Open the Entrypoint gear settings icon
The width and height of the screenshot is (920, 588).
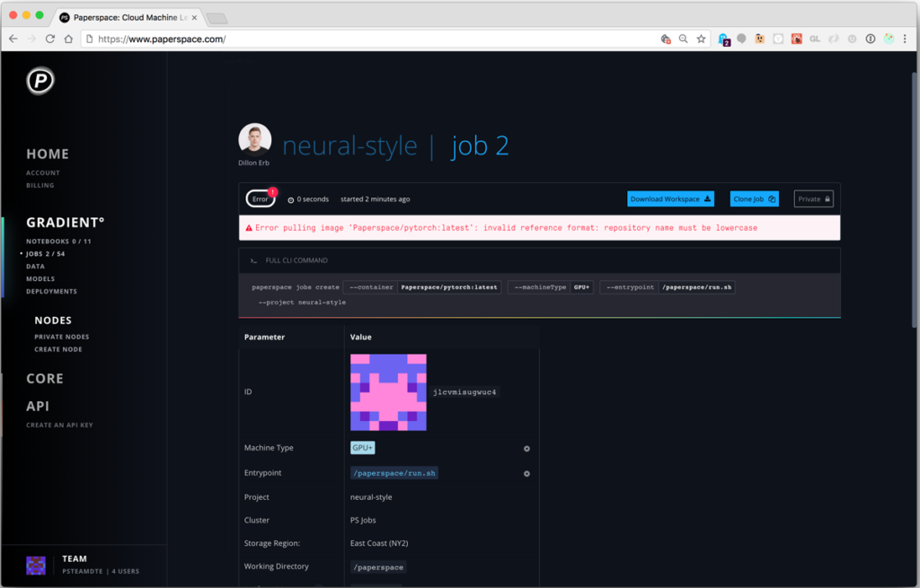[526, 473]
